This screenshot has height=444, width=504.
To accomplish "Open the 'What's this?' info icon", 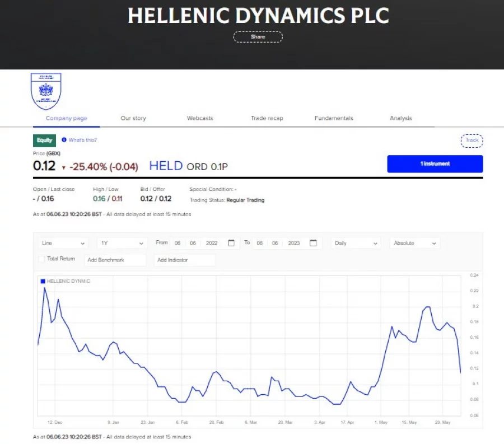I will pos(64,140).
